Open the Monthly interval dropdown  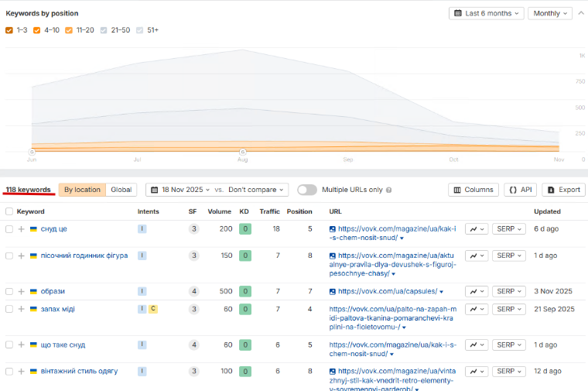tap(549, 13)
